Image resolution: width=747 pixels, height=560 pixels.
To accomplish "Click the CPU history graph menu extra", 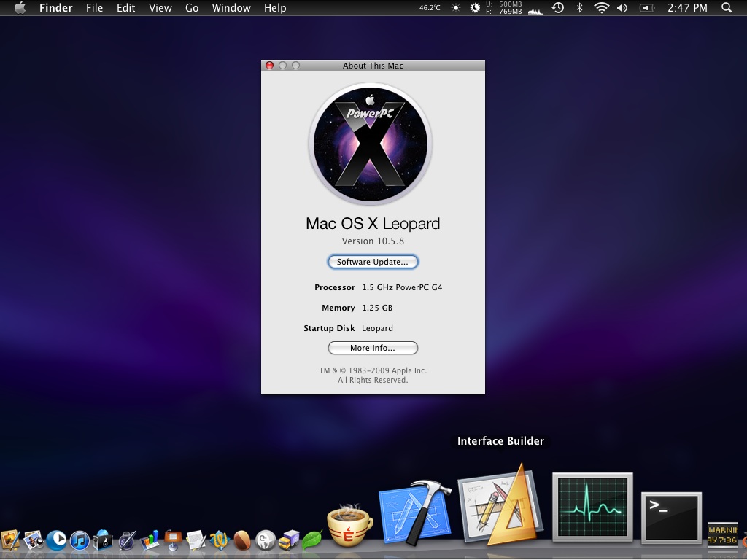I will click(535, 10).
